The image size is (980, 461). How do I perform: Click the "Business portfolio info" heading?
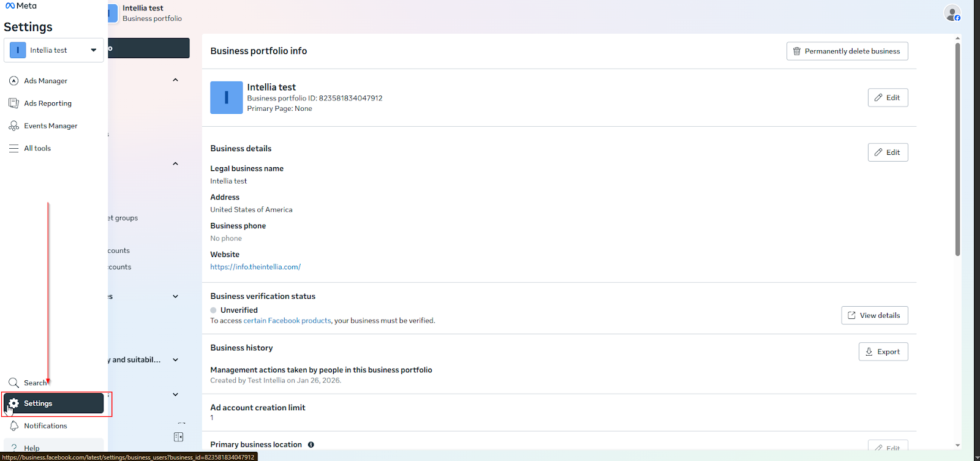point(258,51)
